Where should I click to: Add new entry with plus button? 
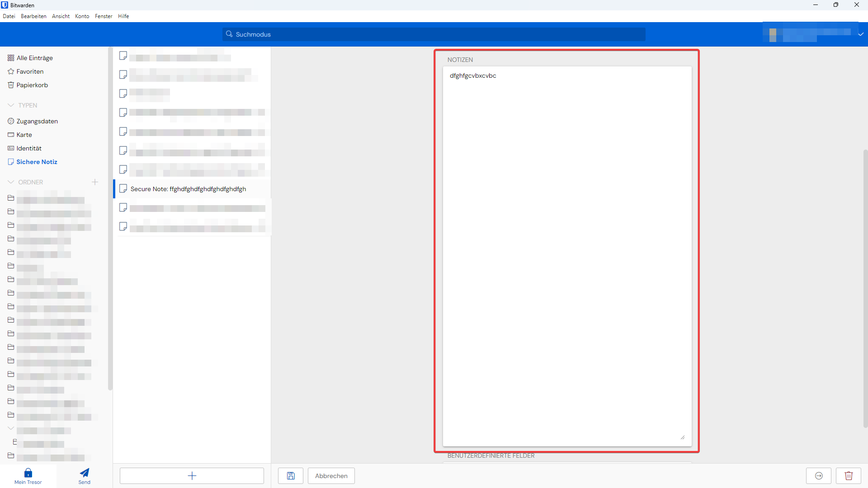point(192,476)
